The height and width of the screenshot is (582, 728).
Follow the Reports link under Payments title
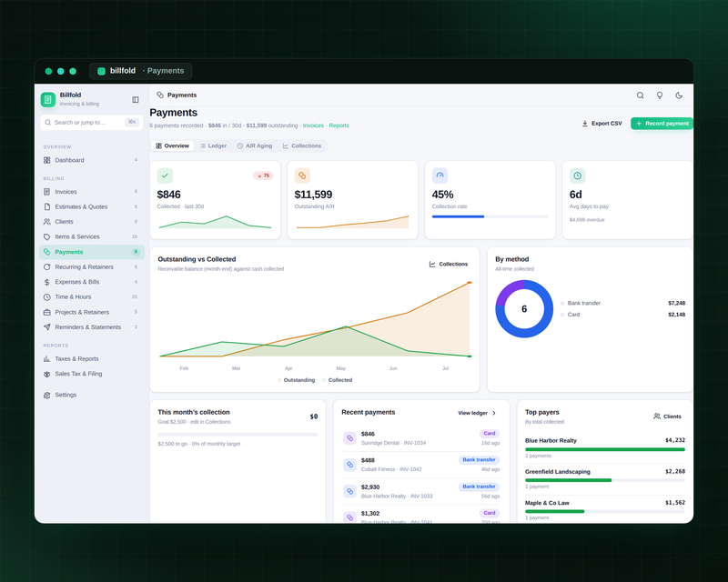pos(339,125)
